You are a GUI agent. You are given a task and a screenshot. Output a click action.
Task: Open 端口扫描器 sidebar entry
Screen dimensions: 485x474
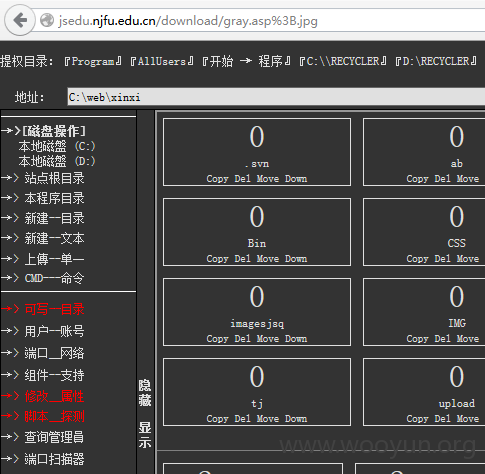(x=54, y=459)
